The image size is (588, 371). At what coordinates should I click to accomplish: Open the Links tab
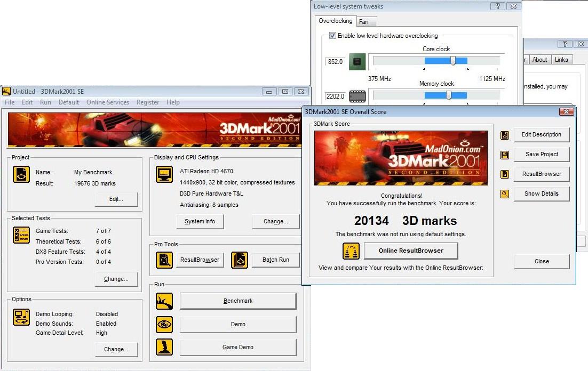(561, 60)
